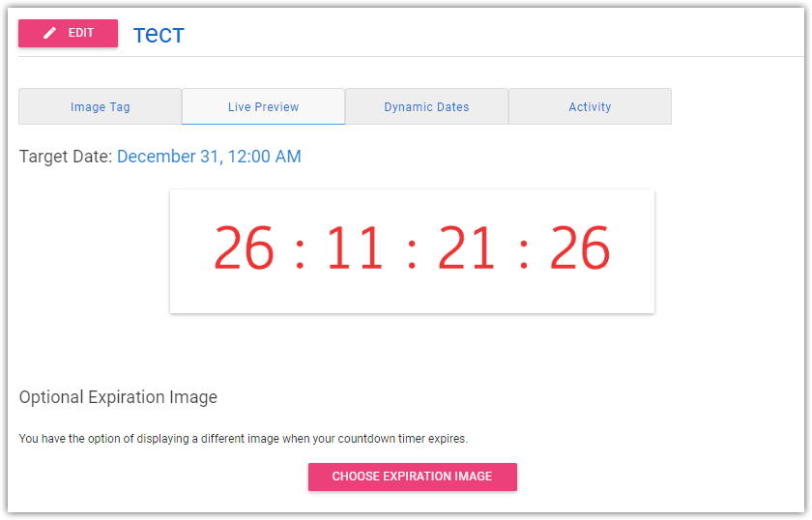812x520 pixels.
Task: Click the hours value 11 in countdown
Action: (x=355, y=249)
